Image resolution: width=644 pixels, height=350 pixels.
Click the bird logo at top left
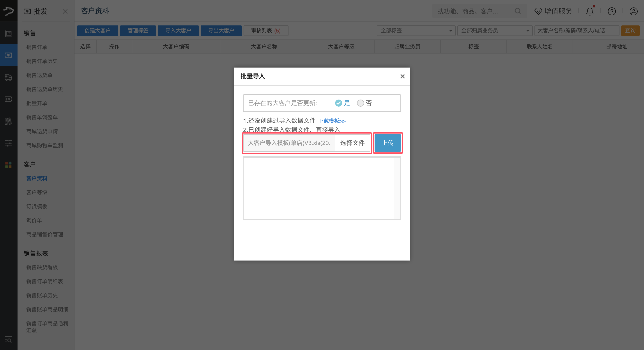click(9, 11)
